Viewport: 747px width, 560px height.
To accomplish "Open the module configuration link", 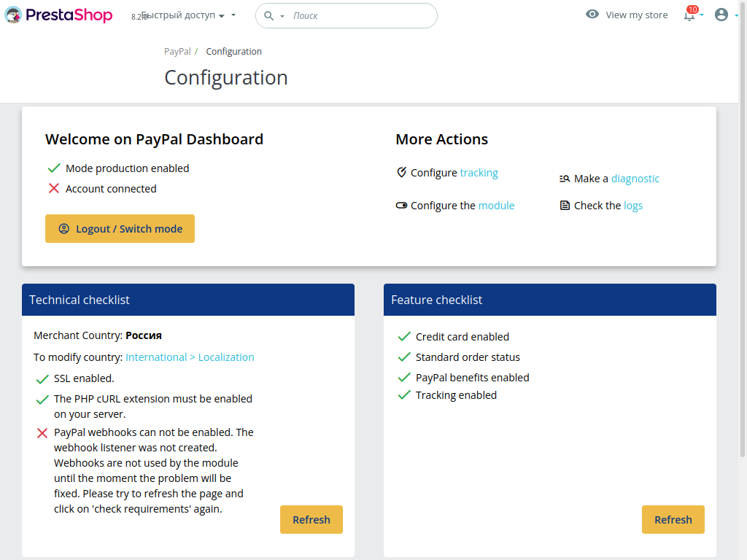I will pos(496,206).
